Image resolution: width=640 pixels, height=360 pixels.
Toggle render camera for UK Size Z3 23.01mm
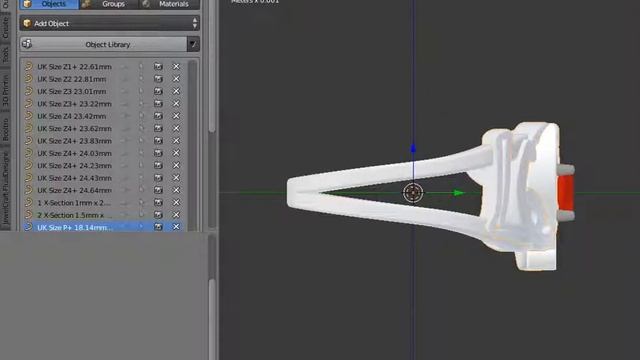[x=158, y=91]
